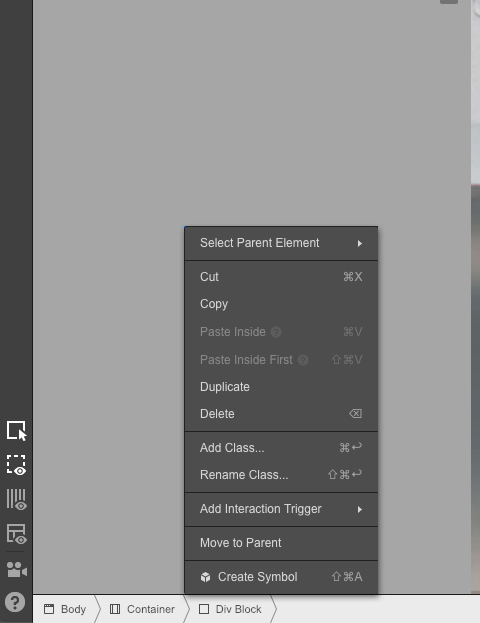Viewport: 480px width, 623px height.
Task: Choose Copy from context menu
Action: [x=281, y=304]
